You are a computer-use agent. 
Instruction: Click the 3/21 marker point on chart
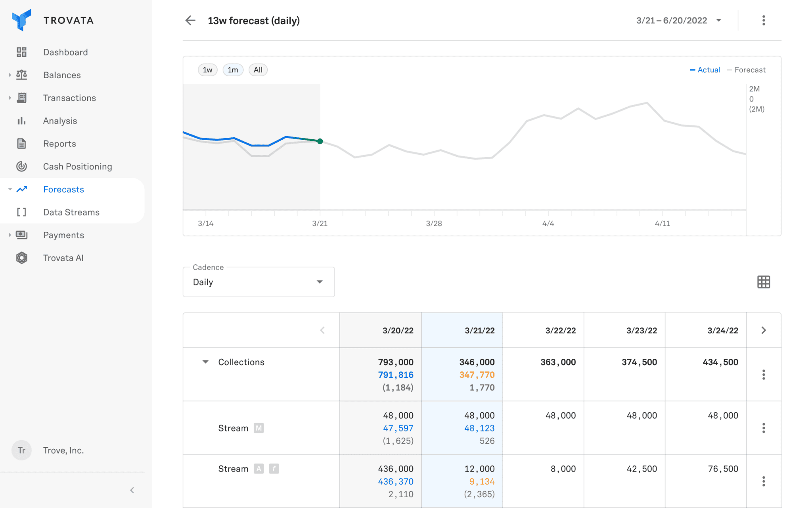[320, 141]
